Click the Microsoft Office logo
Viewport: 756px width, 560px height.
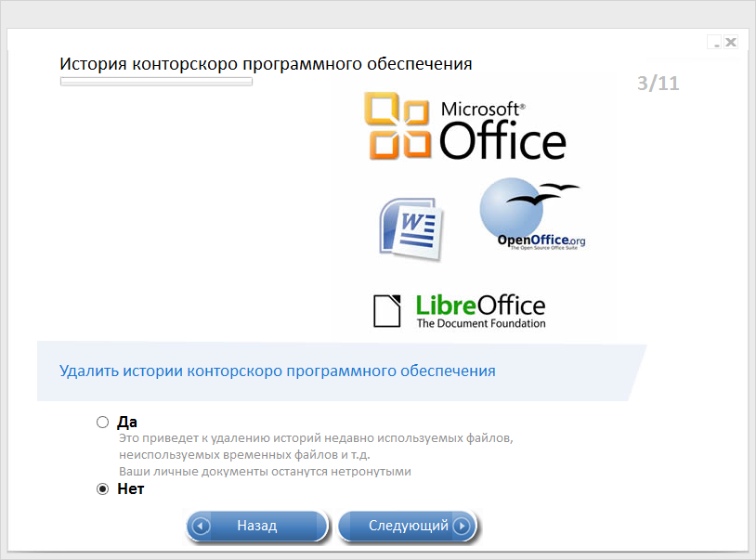465,126
